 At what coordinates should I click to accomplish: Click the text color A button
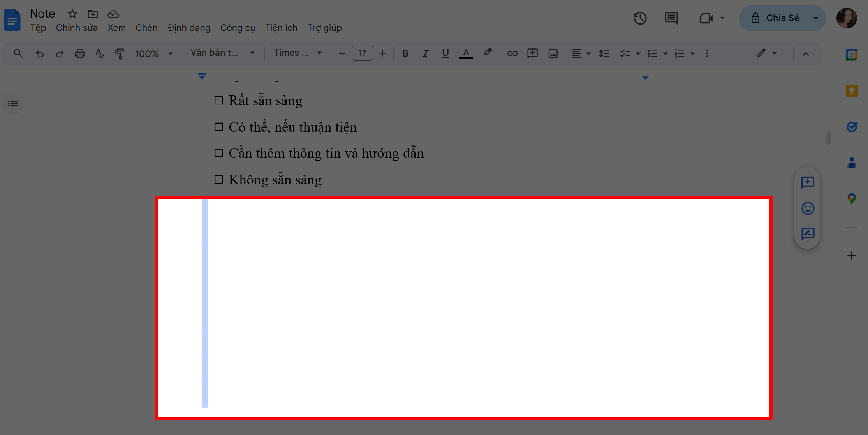[466, 53]
